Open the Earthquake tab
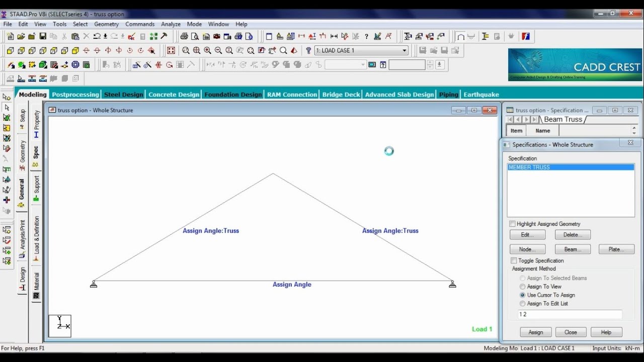The height and width of the screenshot is (362, 644). (x=481, y=95)
